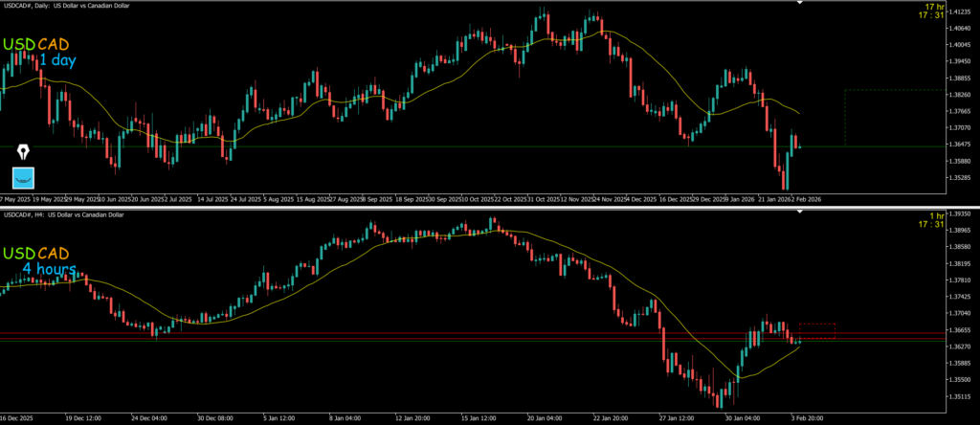Click the blue smiley face icon
The width and height of the screenshot is (980, 425).
click(23, 177)
